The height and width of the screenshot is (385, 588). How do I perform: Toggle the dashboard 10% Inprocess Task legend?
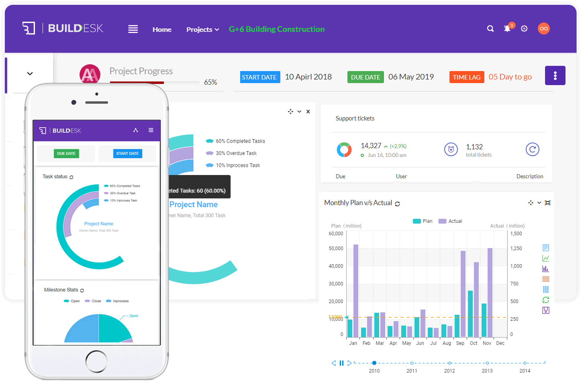[x=233, y=165]
